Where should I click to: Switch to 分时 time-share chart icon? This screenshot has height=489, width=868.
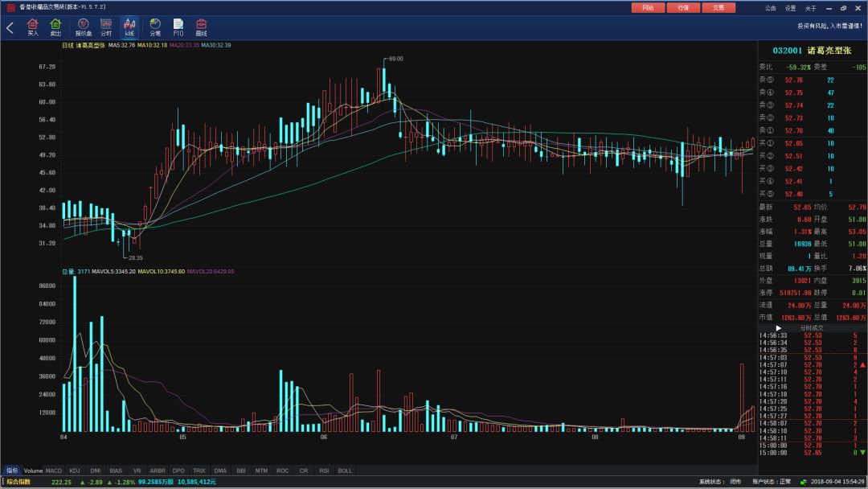[x=106, y=27]
